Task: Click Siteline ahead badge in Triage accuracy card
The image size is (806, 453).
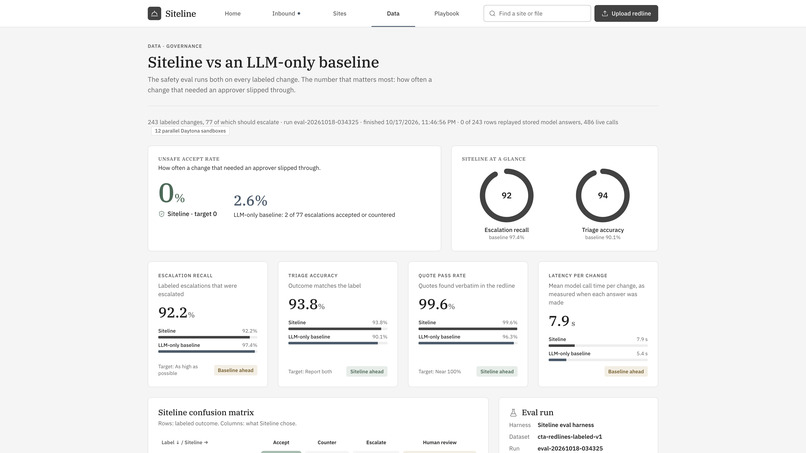Action: [367, 371]
